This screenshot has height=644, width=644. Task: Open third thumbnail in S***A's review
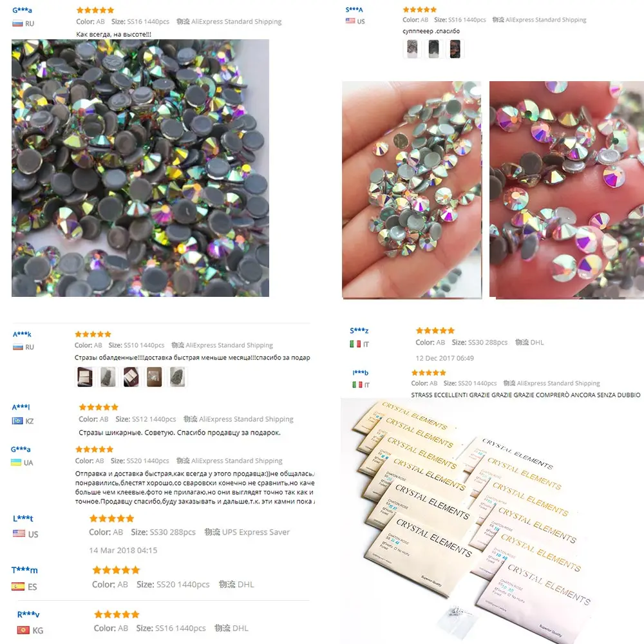[455, 48]
